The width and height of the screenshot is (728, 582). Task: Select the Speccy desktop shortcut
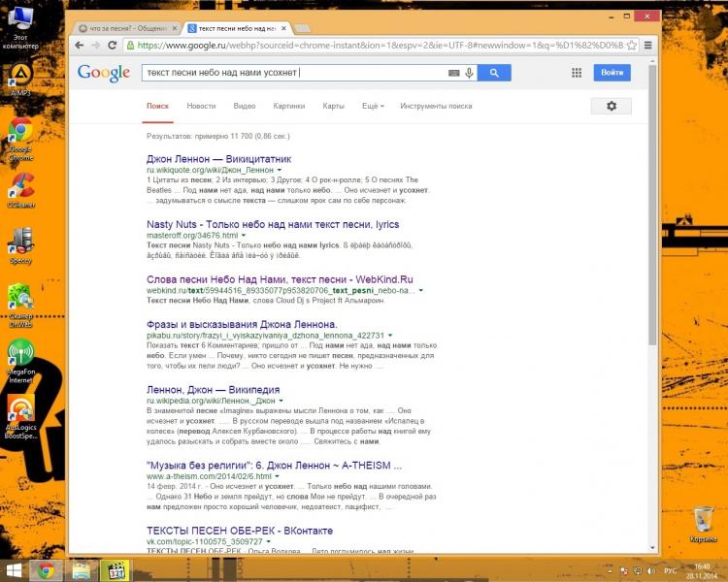tap(21, 246)
